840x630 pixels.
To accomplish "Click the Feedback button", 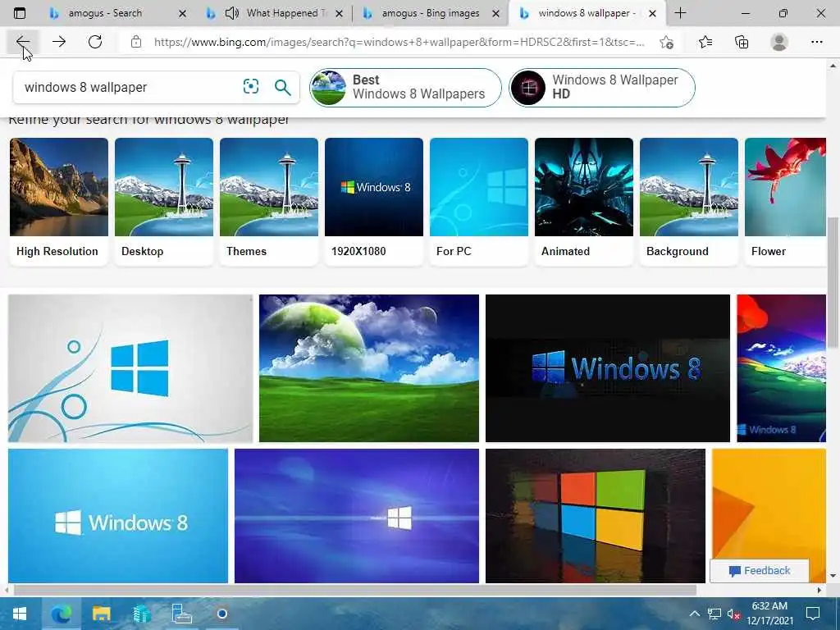I will pyautogui.click(x=759, y=571).
